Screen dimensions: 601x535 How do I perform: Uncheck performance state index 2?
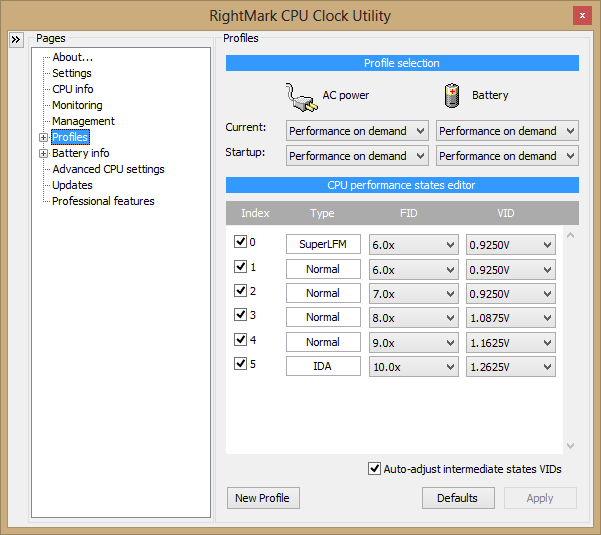(x=240, y=290)
